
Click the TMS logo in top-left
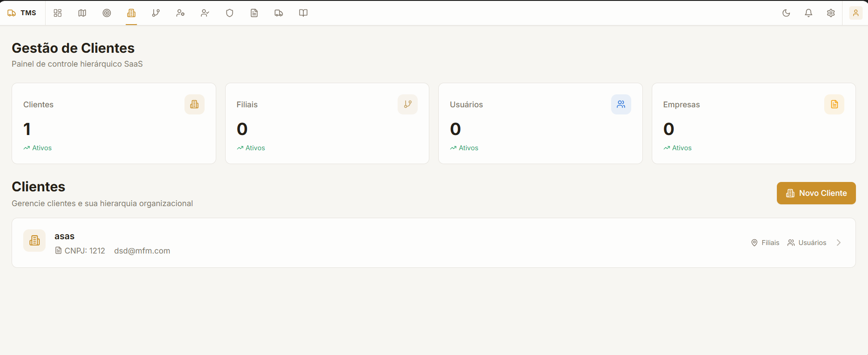pos(22,13)
